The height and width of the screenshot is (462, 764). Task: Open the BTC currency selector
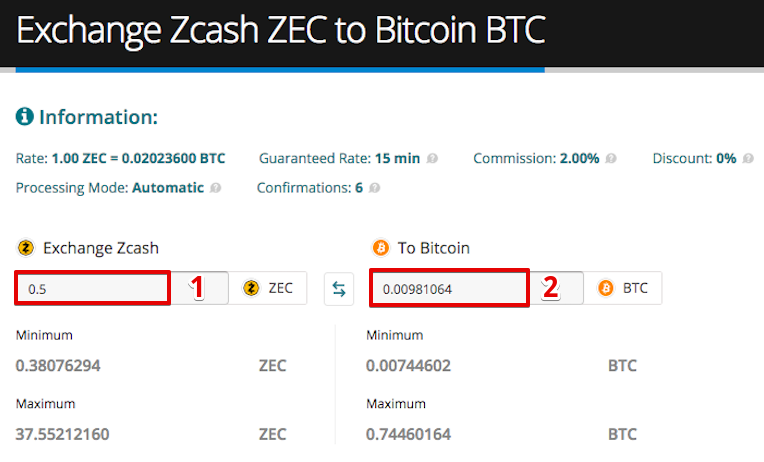(622, 288)
